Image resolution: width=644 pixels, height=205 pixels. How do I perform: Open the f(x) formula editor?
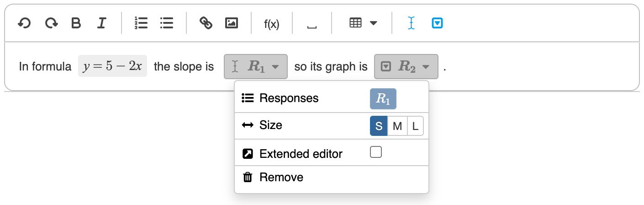271,24
